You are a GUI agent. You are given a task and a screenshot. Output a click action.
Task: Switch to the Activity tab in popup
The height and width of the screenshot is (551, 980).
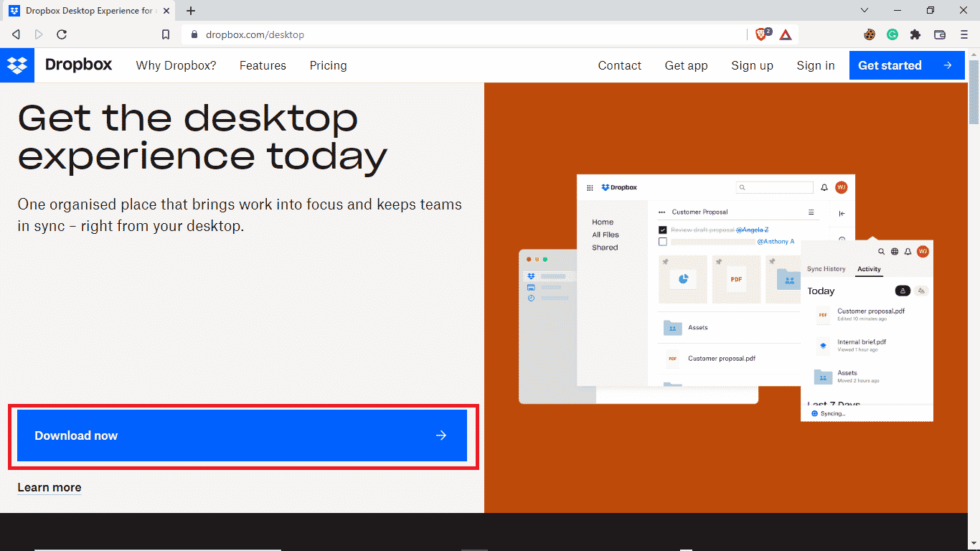[x=869, y=269]
